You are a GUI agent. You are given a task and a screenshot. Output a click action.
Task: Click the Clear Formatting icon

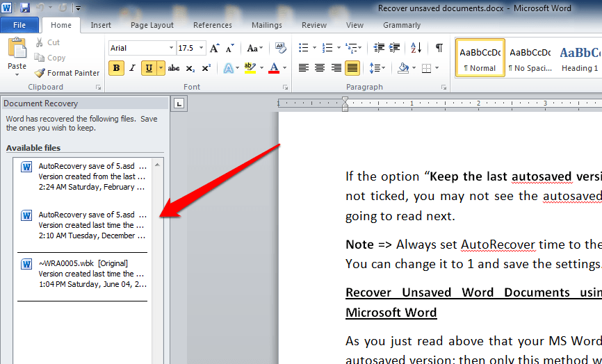point(281,48)
